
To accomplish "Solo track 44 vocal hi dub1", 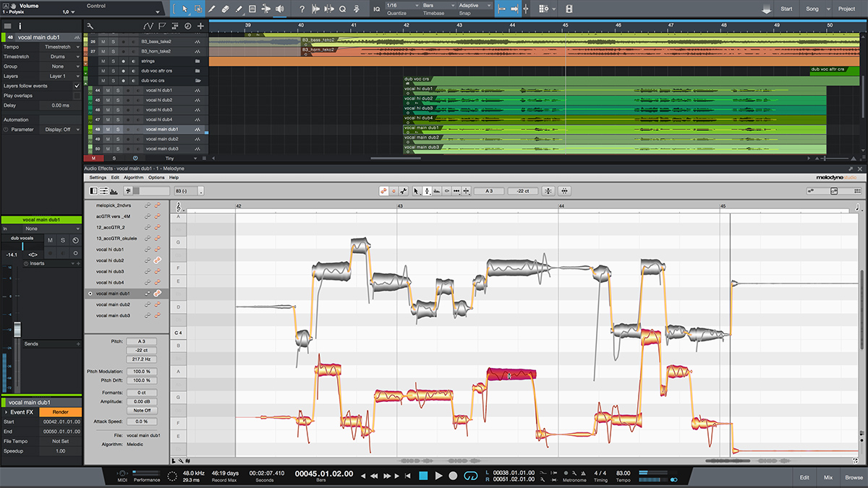I will [117, 90].
